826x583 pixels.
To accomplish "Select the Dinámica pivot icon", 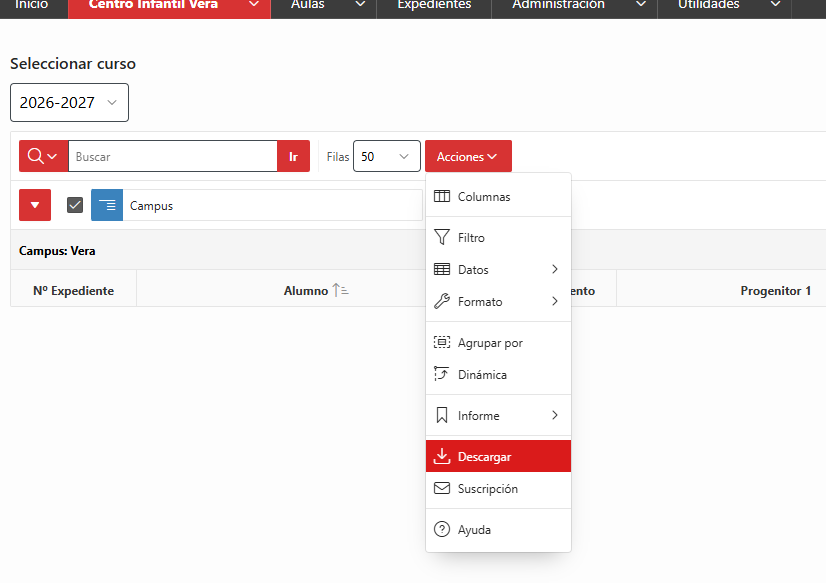I will (x=441, y=374).
